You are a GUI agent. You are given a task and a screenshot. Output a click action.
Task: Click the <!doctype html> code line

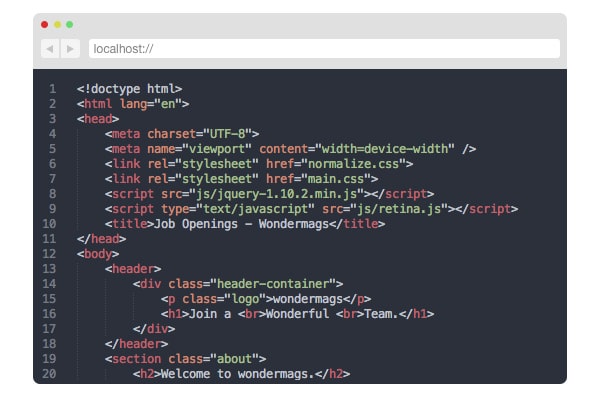129,89
